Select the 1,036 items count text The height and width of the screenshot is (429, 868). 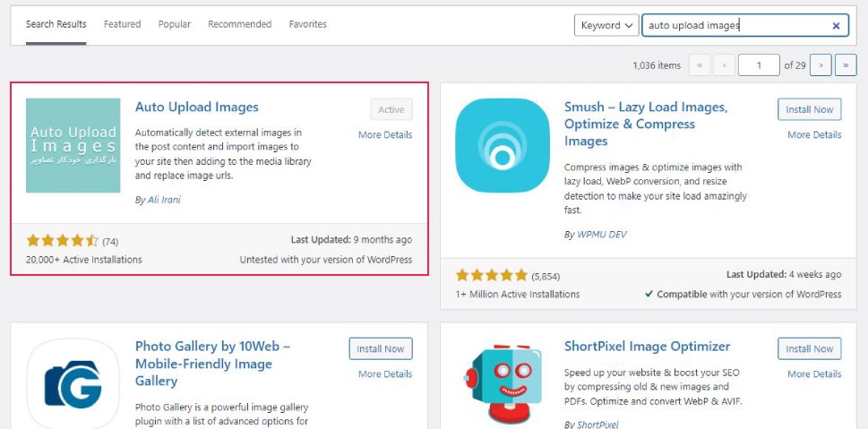(x=657, y=65)
